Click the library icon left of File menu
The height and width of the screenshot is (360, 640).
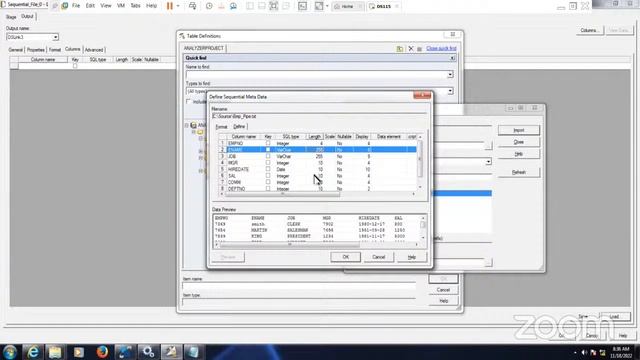[65, 6]
